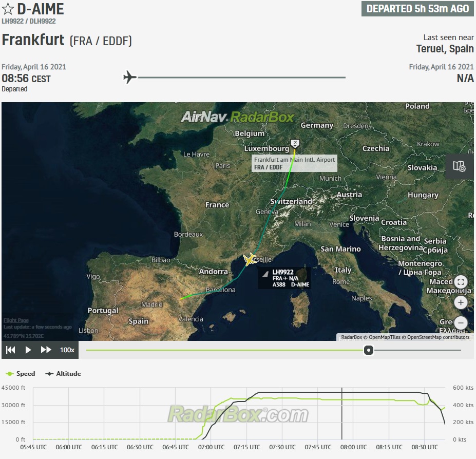Click the Teruel, Spain last seen location
This screenshot has width=476, height=459.
click(445, 49)
